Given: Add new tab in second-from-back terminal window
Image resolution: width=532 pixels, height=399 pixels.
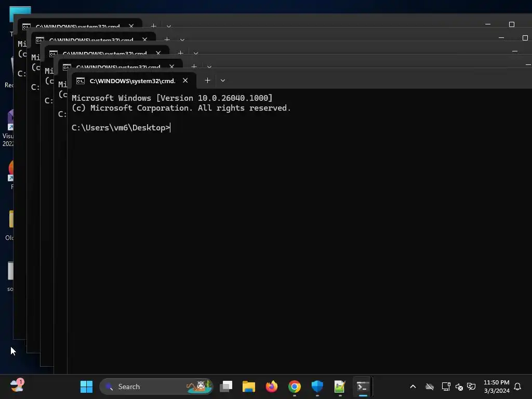Looking at the screenshot, I should click(167, 39).
